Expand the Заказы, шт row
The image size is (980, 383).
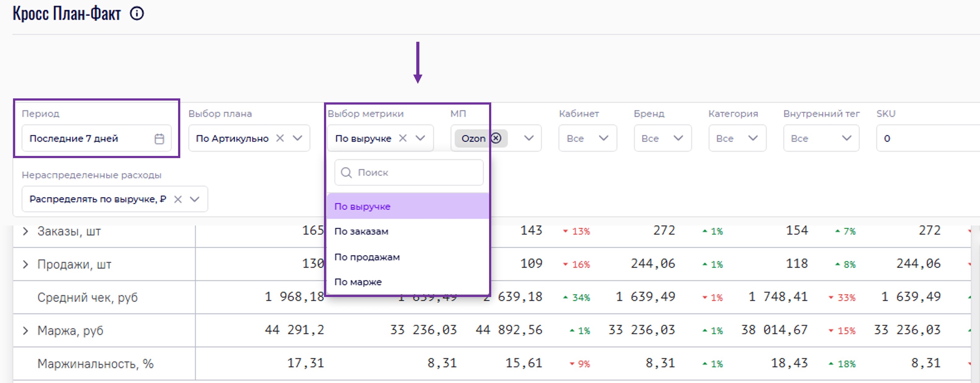point(25,231)
